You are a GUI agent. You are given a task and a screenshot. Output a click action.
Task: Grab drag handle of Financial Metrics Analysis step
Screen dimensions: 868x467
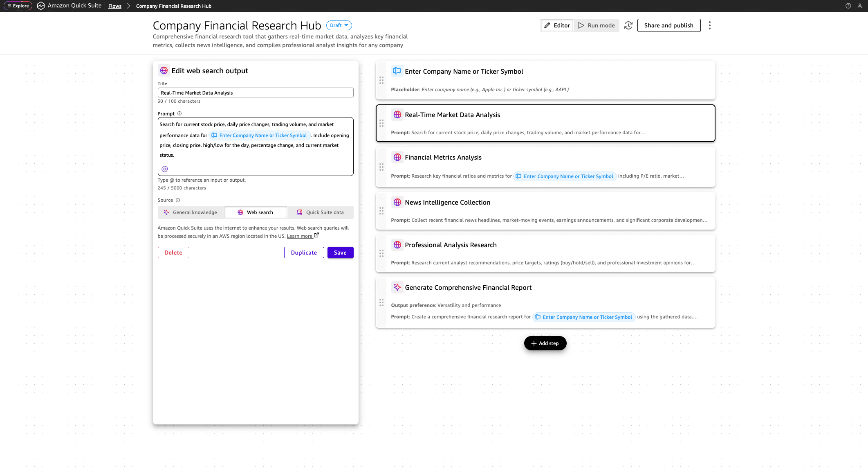381,167
